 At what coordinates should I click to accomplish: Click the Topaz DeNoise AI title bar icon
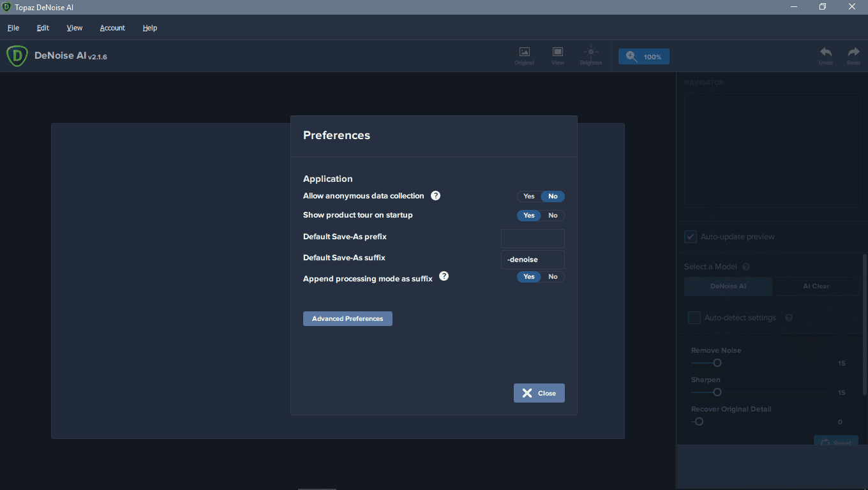point(6,7)
